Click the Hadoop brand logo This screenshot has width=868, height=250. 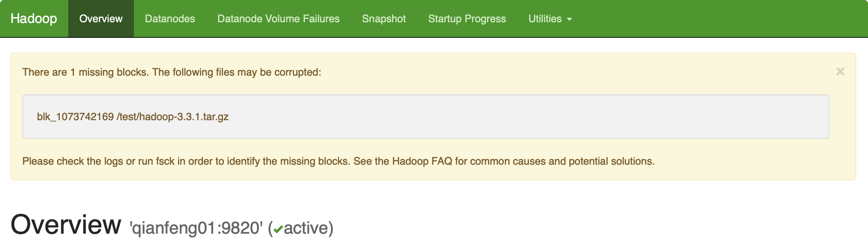point(34,19)
